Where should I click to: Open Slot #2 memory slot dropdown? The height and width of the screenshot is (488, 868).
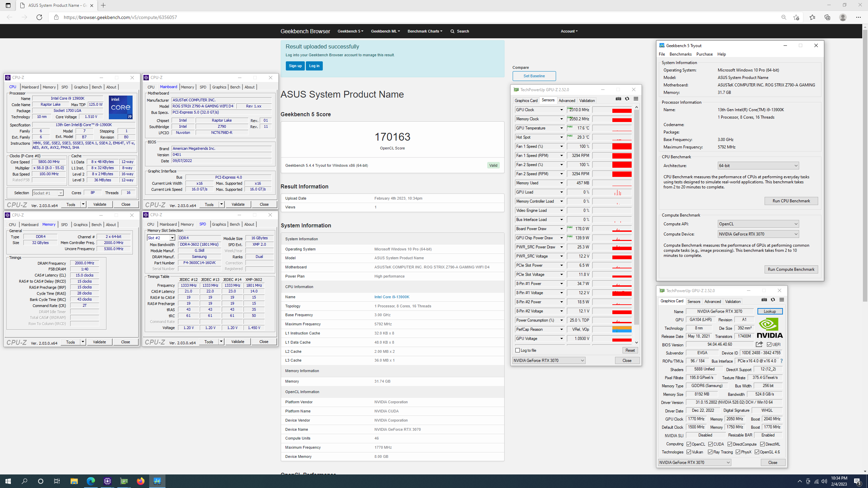[161, 238]
